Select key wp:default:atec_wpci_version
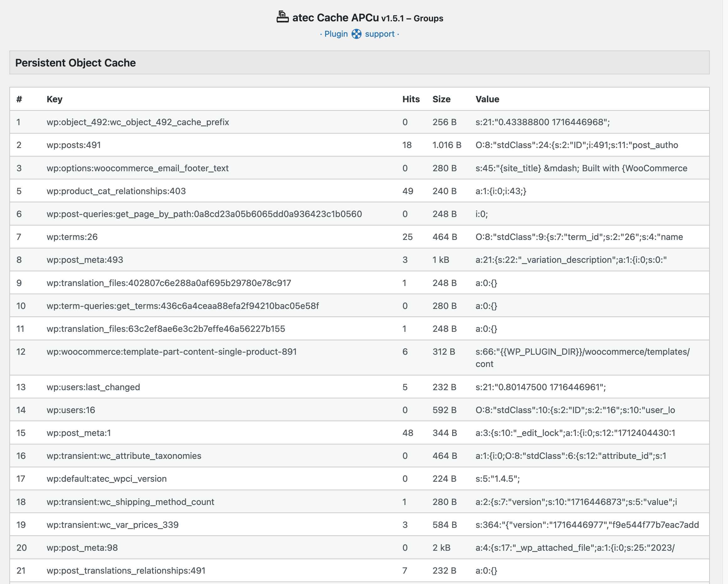Viewport: 728px width, 584px height. (107, 479)
